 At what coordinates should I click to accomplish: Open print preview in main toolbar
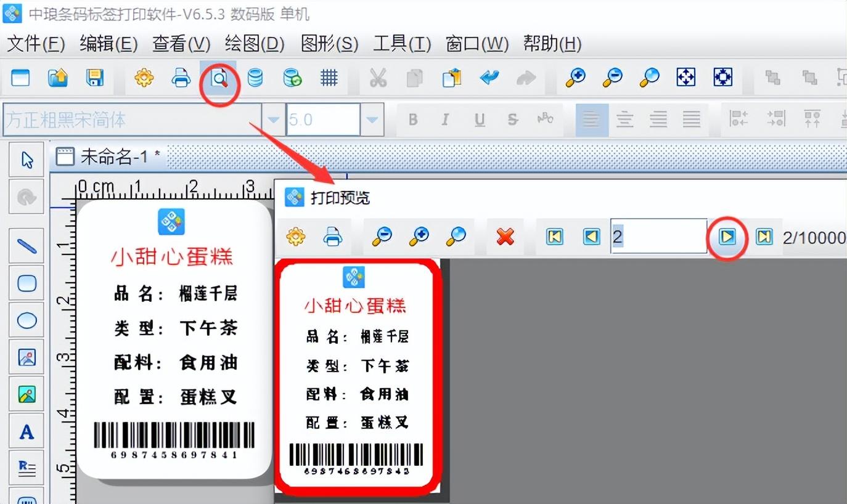[x=219, y=78]
